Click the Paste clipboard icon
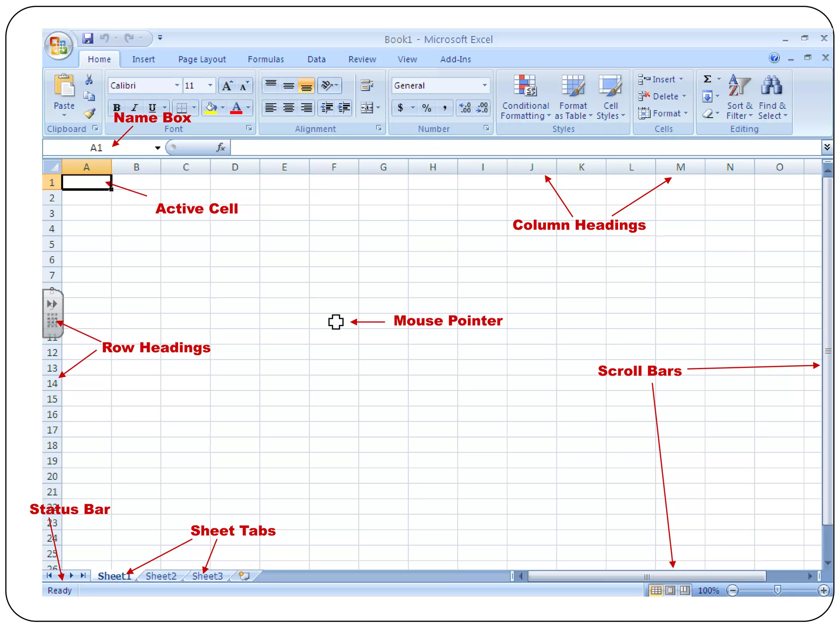The image size is (840, 630). click(x=64, y=85)
